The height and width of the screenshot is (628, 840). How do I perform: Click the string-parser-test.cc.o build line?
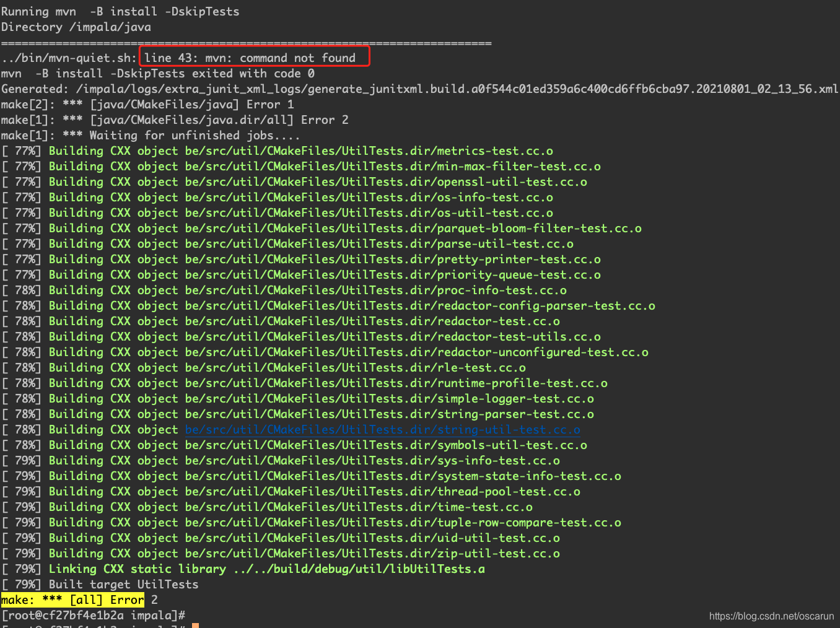point(298,414)
